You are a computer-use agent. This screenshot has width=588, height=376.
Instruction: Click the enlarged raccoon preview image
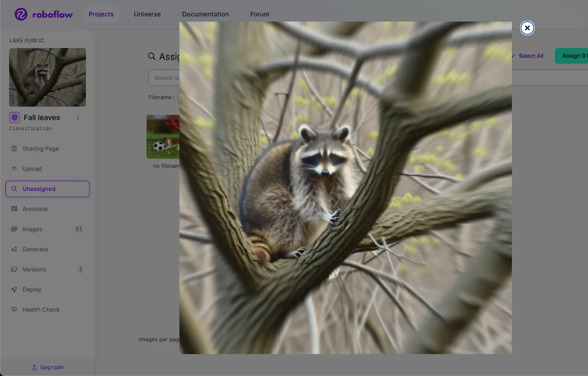point(345,188)
